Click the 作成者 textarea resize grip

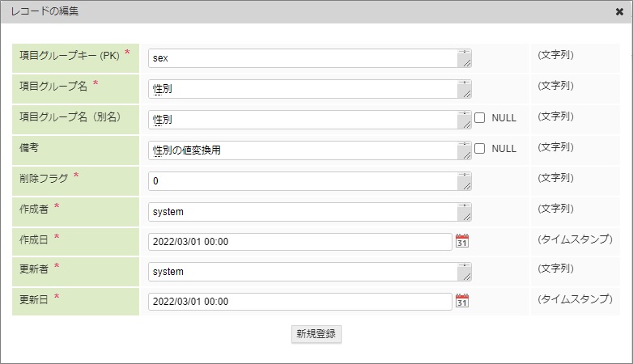pos(466,217)
